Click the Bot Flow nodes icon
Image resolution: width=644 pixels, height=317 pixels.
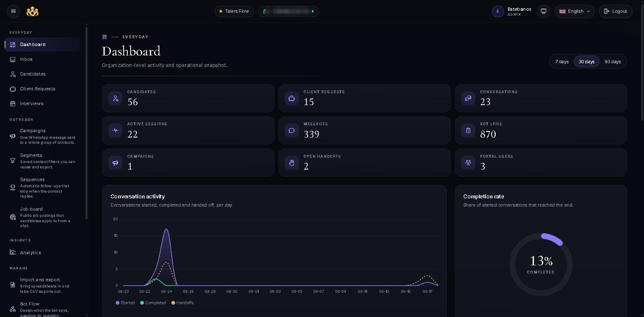coord(13,309)
